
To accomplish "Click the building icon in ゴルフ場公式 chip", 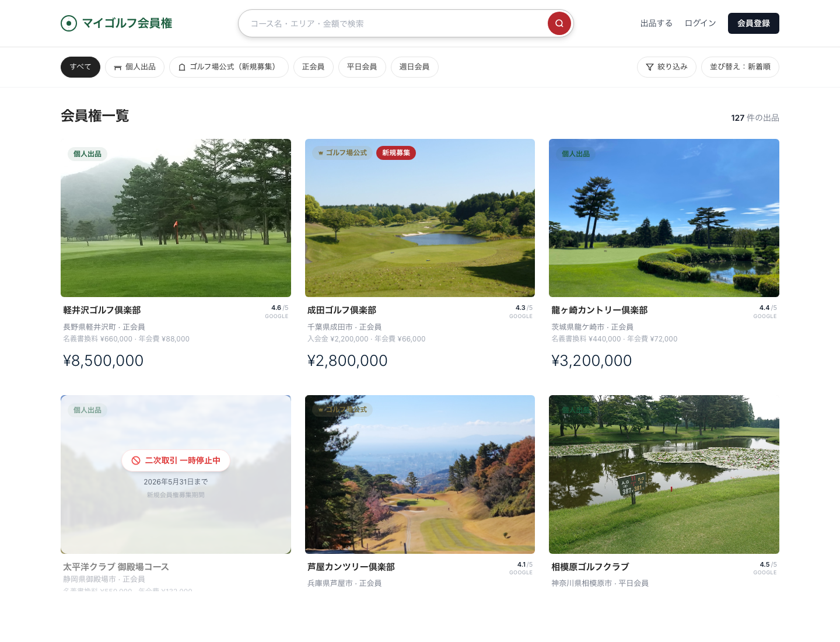I will pyautogui.click(x=181, y=67).
